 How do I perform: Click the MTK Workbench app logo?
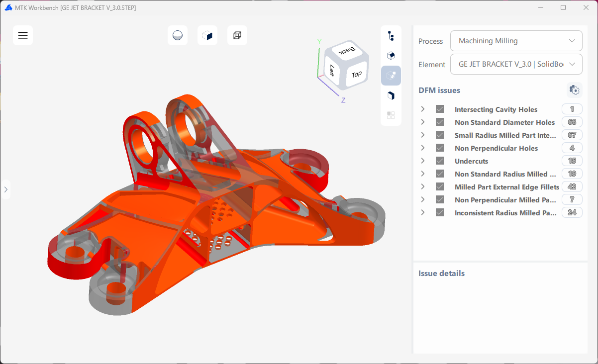pyautogui.click(x=8, y=7)
